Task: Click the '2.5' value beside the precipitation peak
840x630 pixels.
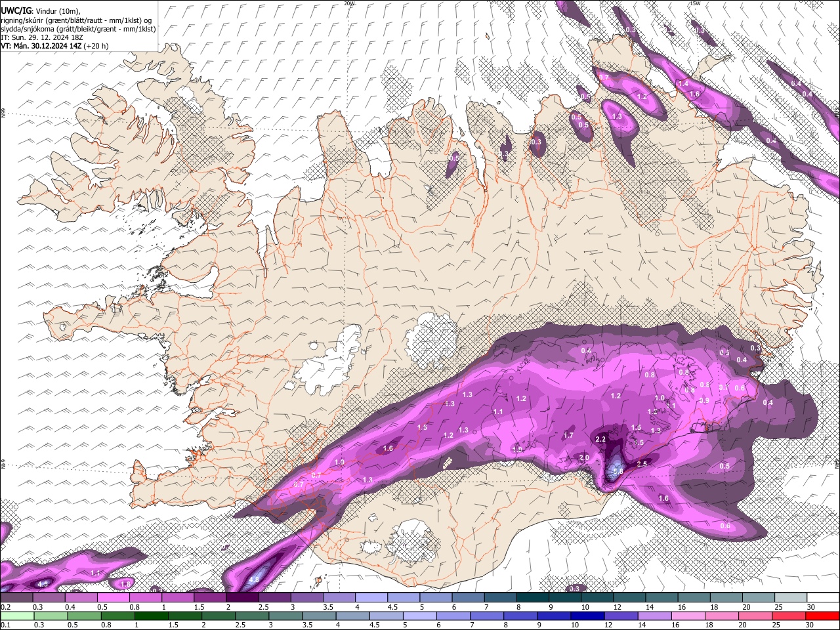Action: tap(642, 464)
